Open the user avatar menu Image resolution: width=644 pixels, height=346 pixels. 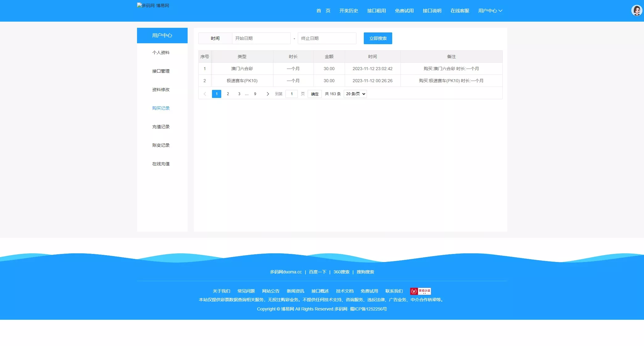(636, 10)
